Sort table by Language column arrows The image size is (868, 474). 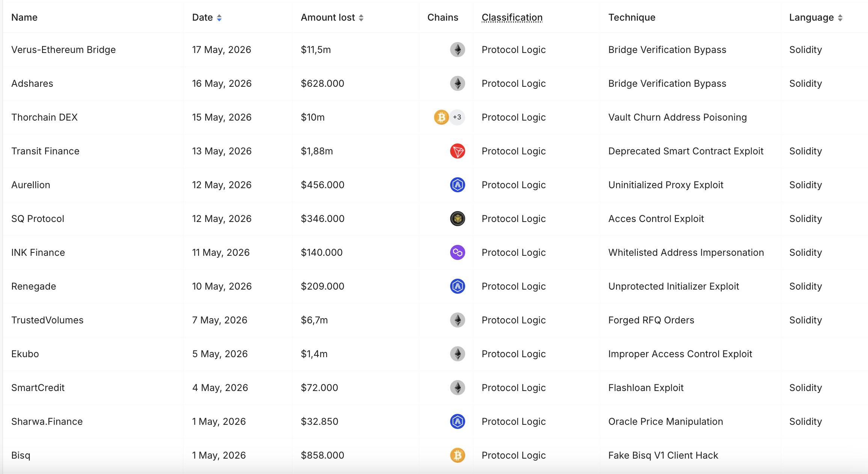coord(840,18)
